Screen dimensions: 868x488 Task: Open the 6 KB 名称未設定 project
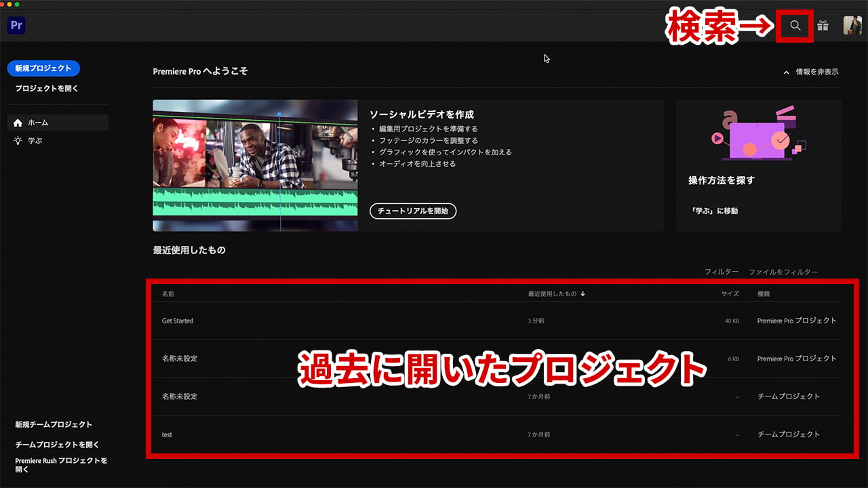coord(497,359)
